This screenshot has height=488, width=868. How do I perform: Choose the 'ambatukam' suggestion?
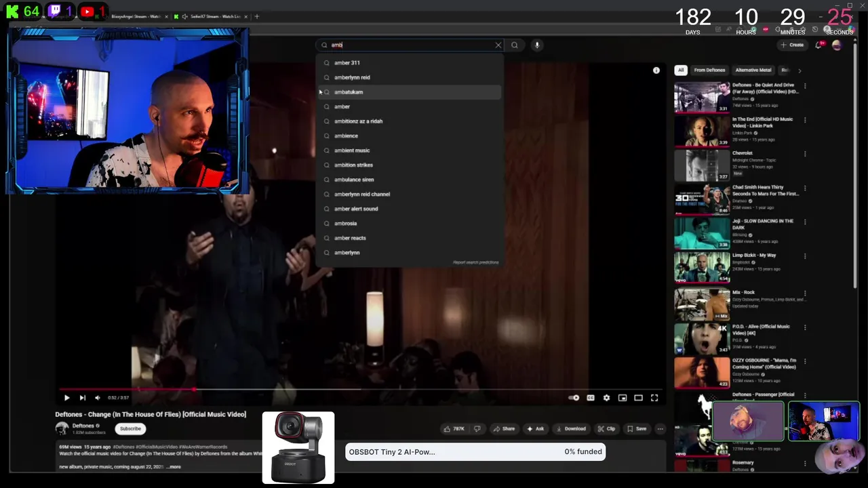(x=410, y=92)
